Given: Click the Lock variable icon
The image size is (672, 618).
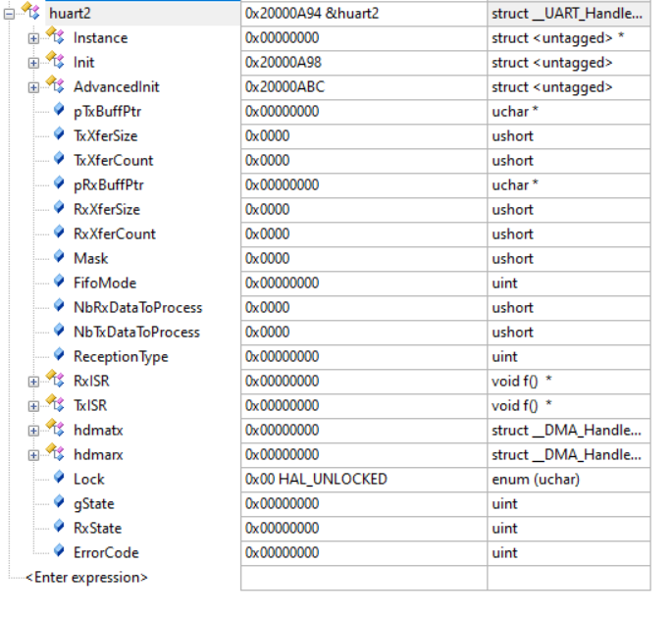Looking at the screenshot, I should 59,477.
